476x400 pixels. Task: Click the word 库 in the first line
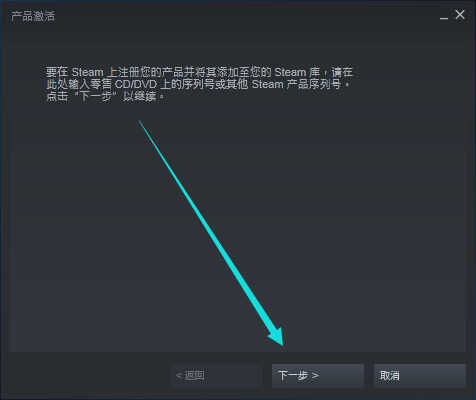pos(314,72)
